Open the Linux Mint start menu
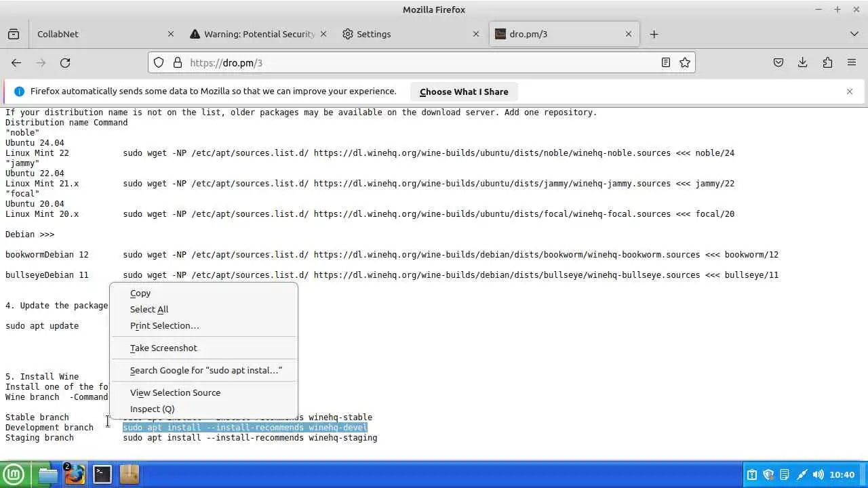This screenshot has height=488, width=868. [x=14, y=474]
